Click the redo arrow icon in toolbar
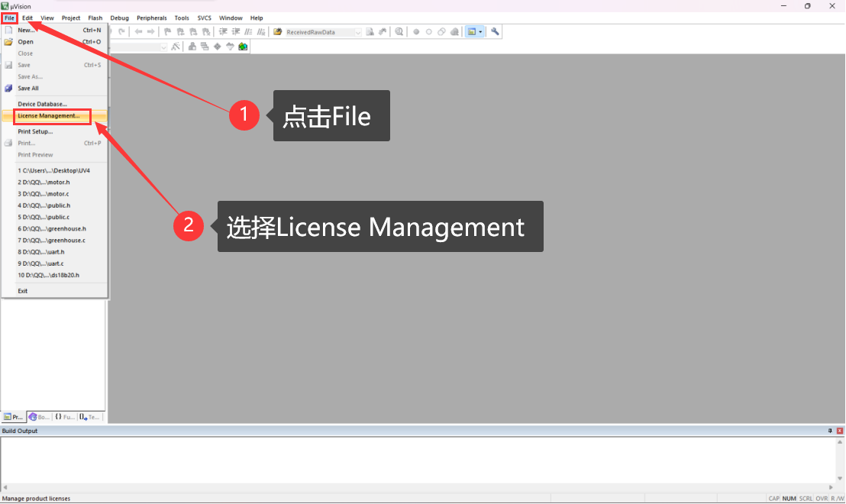Viewport: 846px width, 504px height. [x=121, y=32]
